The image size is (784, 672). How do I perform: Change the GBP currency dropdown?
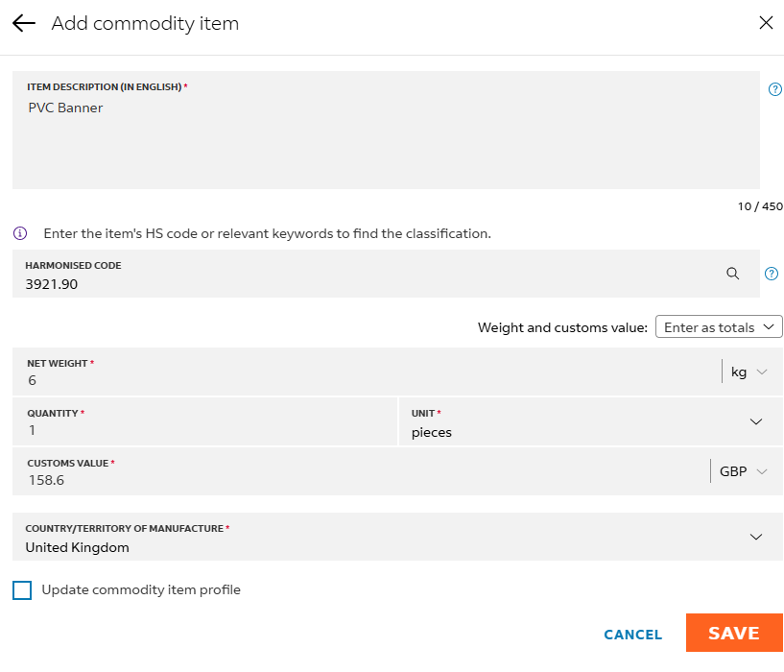[x=744, y=471]
